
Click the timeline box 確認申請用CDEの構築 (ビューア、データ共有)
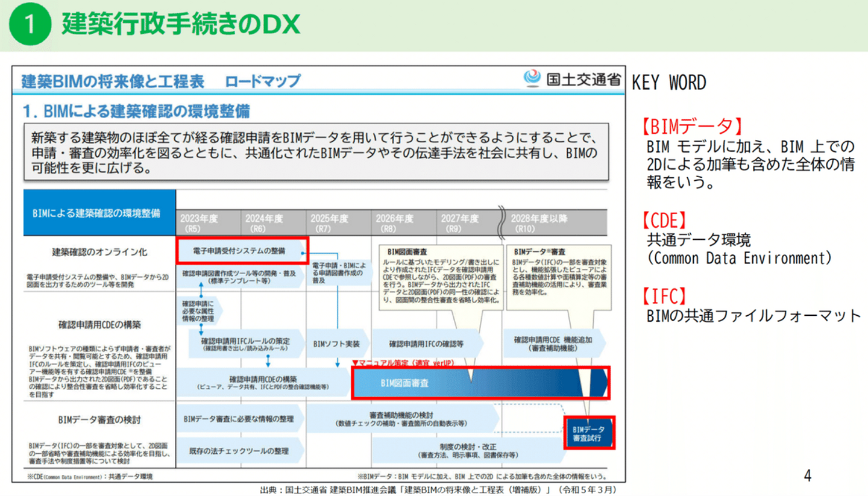point(263,383)
